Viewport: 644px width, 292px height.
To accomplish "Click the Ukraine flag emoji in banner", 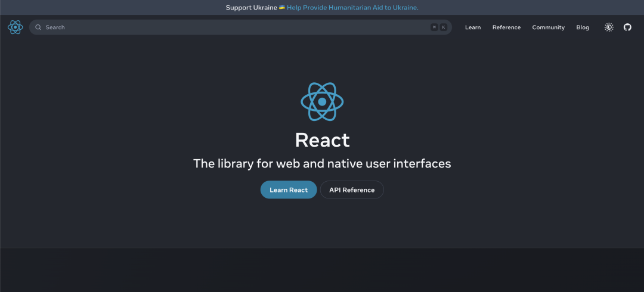I will (281, 7).
